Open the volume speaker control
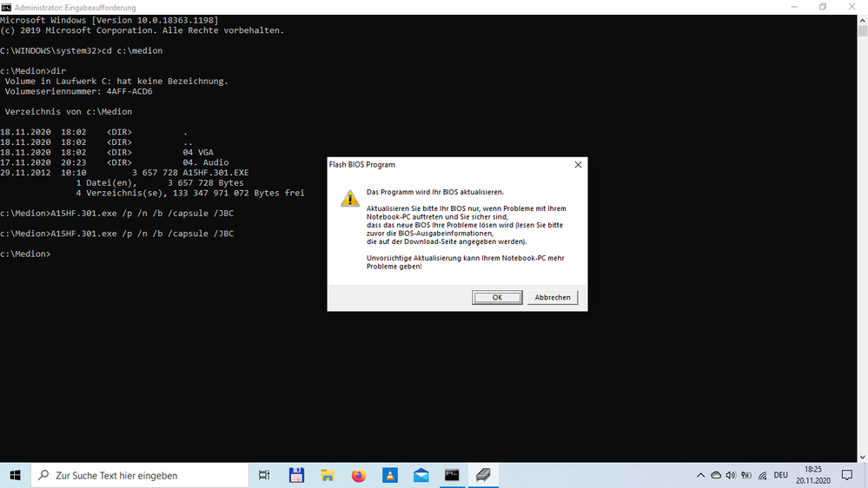This screenshot has height=488, width=868. click(x=730, y=475)
